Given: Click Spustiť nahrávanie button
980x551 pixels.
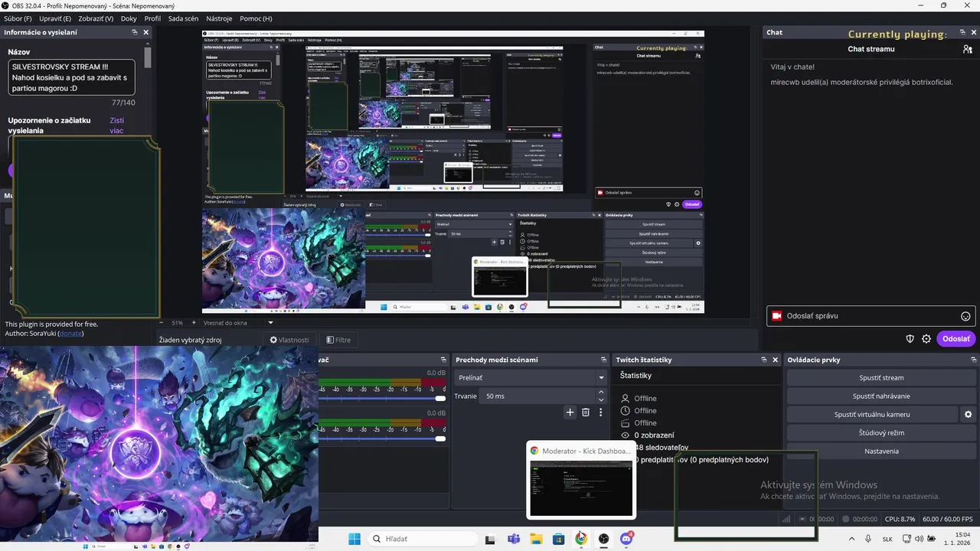Looking at the screenshot, I should 881,396.
